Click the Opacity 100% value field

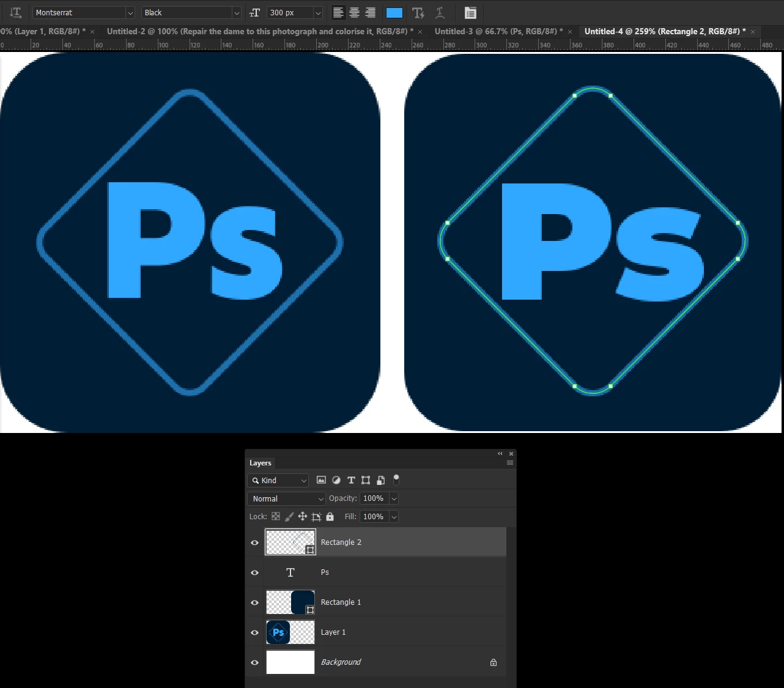point(374,498)
